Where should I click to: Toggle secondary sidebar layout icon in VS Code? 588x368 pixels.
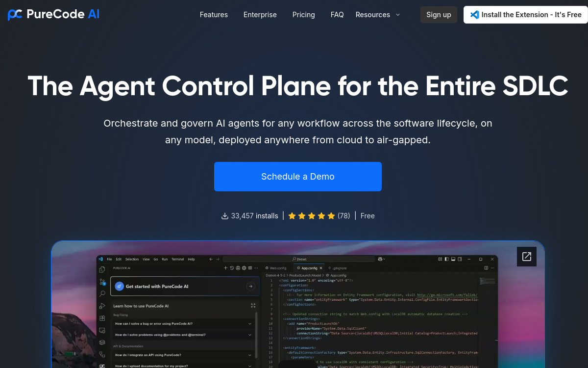click(x=460, y=259)
